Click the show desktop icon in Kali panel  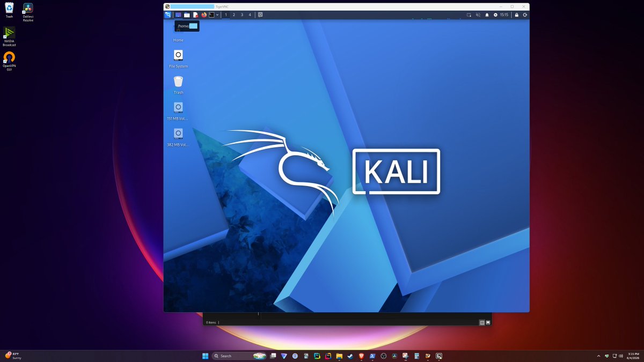[x=178, y=15]
